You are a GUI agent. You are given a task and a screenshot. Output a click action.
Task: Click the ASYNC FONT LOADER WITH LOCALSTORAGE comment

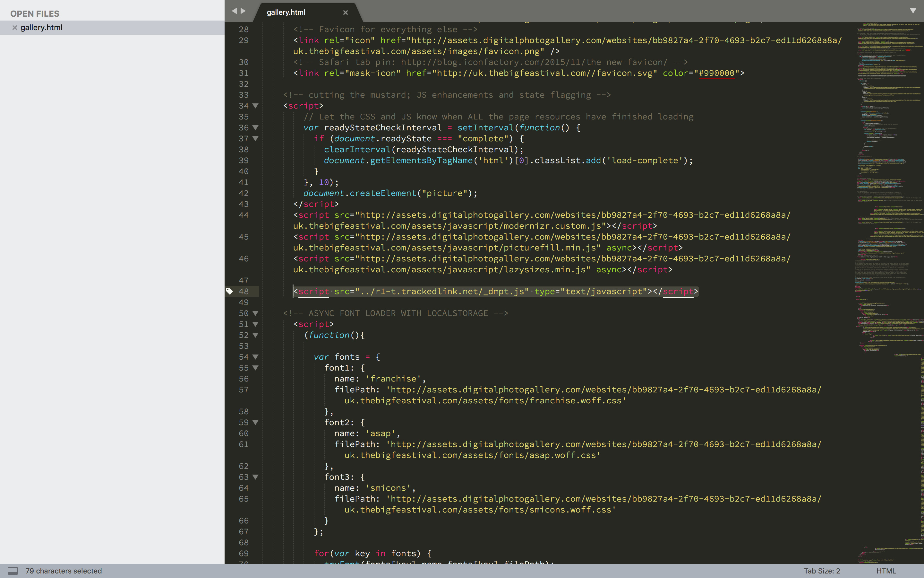[x=396, y=313]
